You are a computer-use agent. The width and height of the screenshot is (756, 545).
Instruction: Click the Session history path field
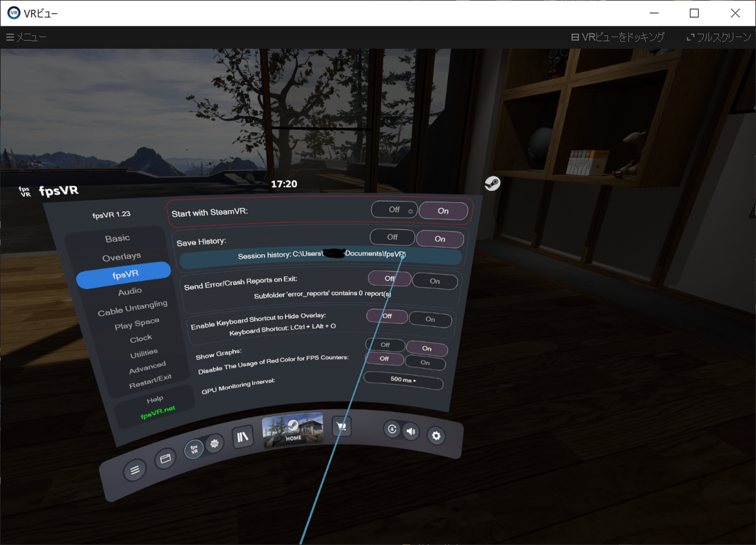(x=321, y=256)
